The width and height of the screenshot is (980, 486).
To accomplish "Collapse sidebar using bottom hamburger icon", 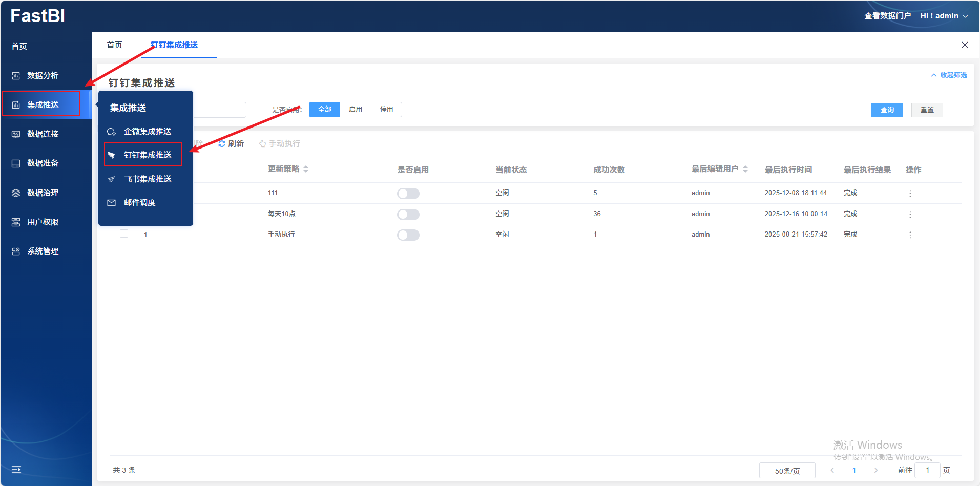I will click(x=16, y=470).
